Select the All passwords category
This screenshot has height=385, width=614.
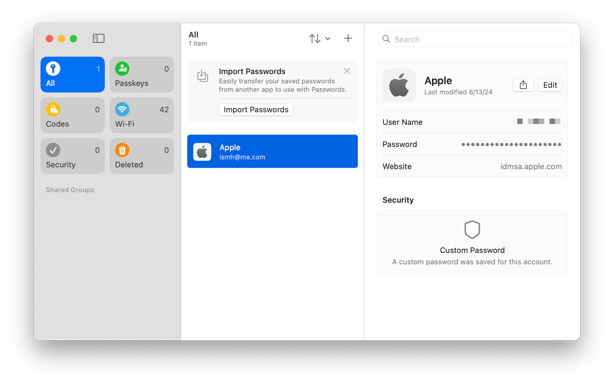72,74
